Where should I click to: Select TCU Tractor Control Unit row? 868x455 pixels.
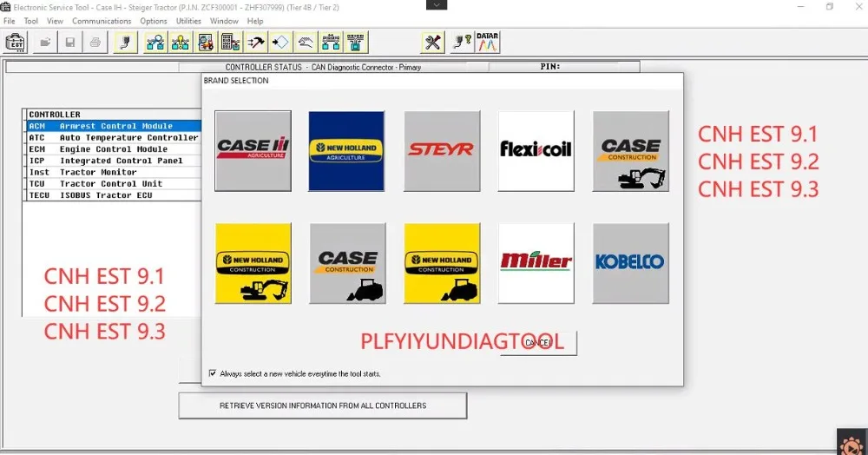point(114,184)
